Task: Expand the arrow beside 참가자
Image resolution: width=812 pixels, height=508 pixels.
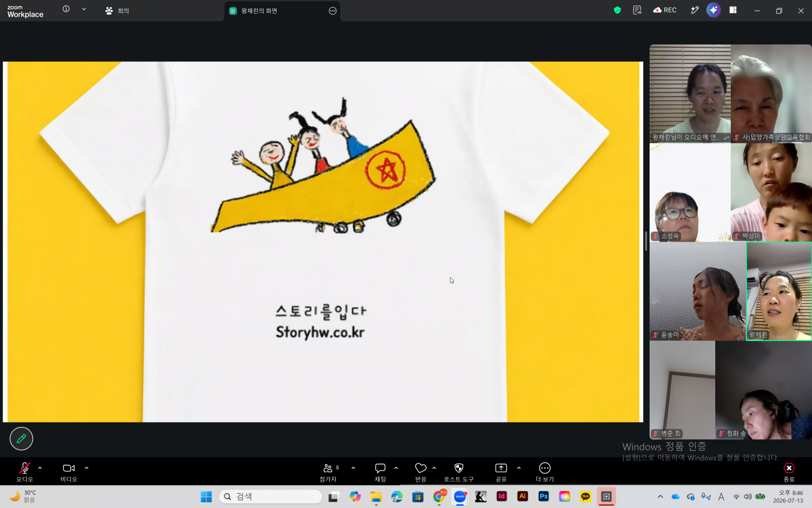Action: tap(354, 468)
